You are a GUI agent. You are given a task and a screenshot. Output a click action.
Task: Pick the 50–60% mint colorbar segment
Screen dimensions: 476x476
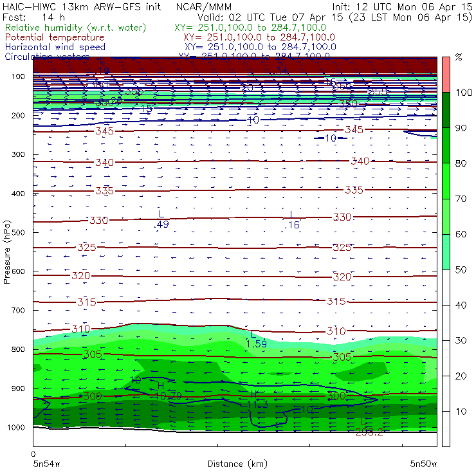coord(446,252)
